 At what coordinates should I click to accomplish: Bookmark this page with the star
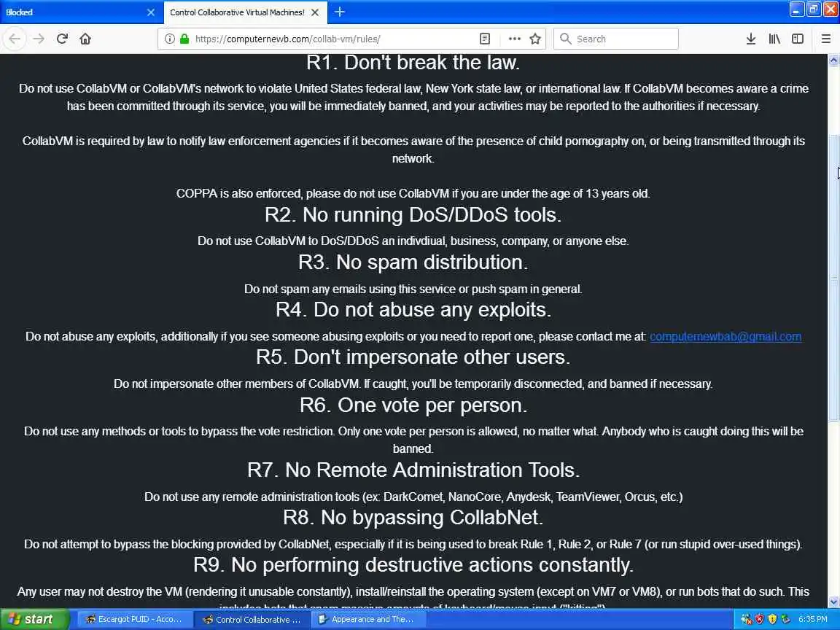pos(535,39)
